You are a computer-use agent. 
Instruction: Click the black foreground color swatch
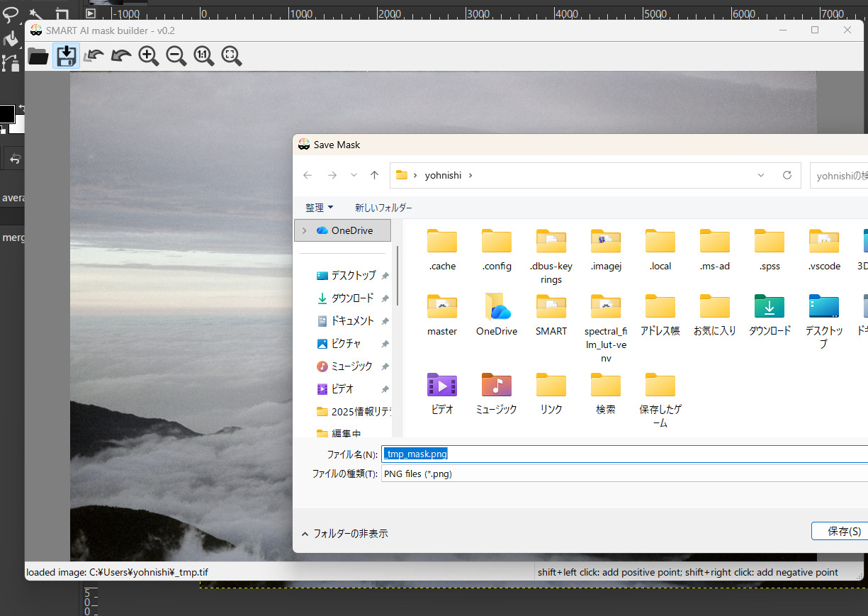pyautogui.click(x=6, y=113)
